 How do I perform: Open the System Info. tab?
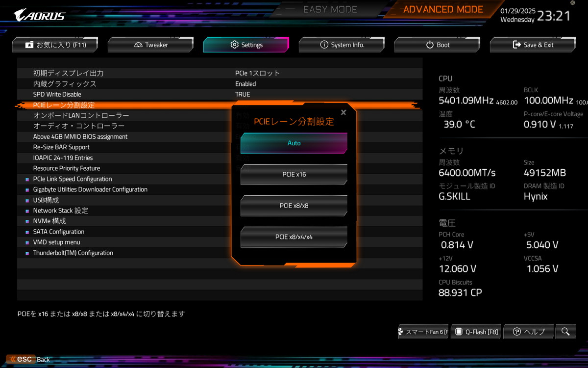(x=342, y=45)
